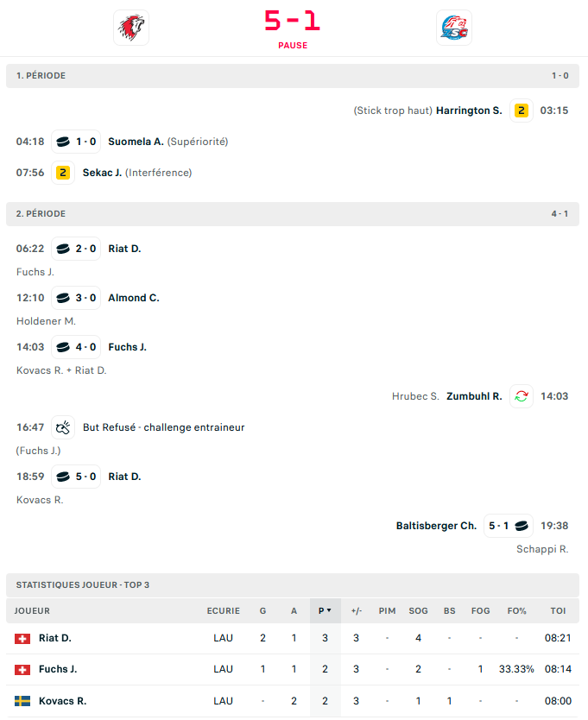Click Sekac's yellow 2-minute penalty icon
This screenshot has height=720, width=588.
[63, 173]
